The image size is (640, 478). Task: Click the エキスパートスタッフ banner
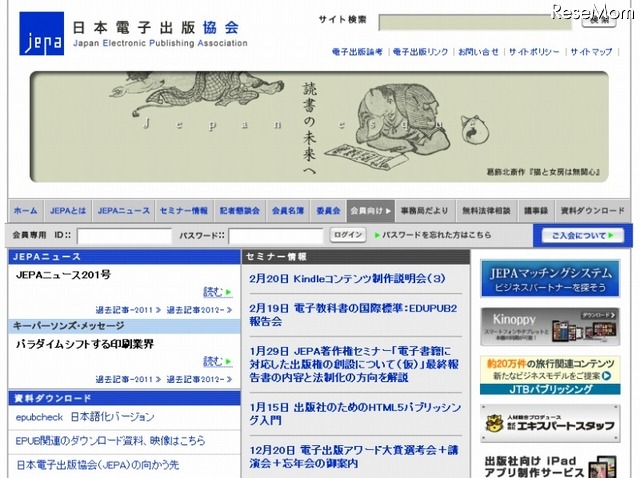coord(550,423)
